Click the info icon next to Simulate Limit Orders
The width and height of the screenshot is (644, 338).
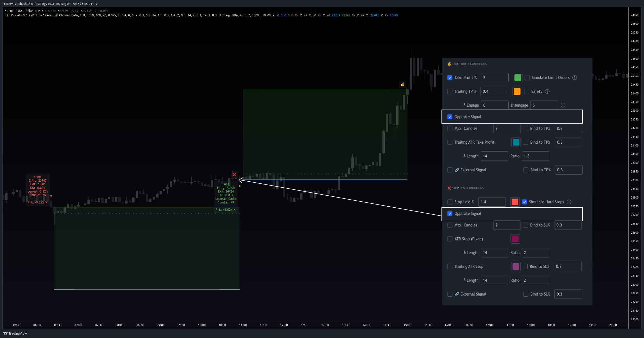coord(575,78)
